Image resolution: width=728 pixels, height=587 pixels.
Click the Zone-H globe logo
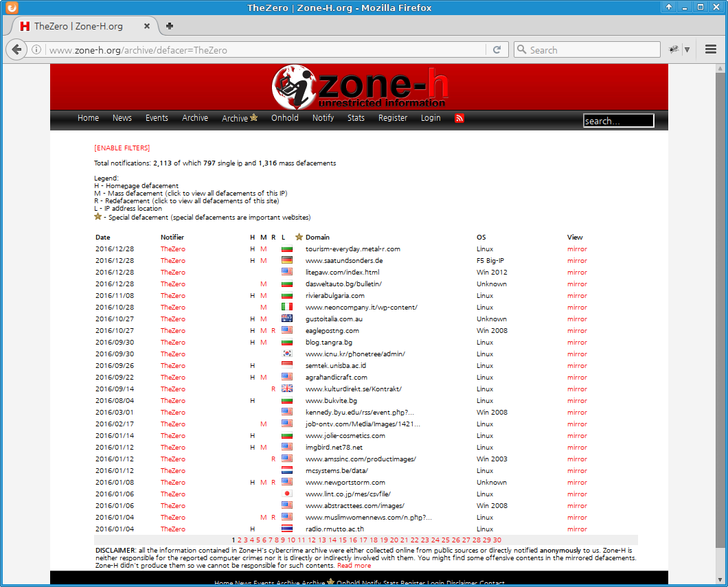pyautogui.click(x=293, y=87)
